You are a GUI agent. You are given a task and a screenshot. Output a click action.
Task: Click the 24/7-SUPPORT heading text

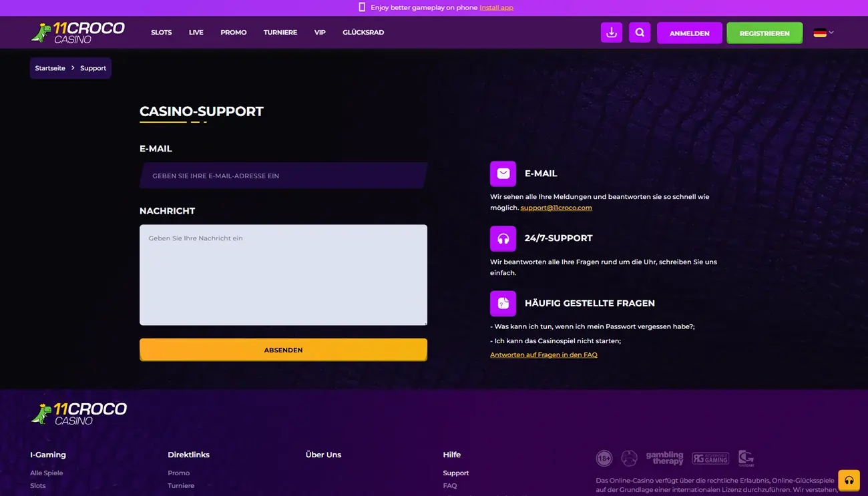click(x=558, y=238)
